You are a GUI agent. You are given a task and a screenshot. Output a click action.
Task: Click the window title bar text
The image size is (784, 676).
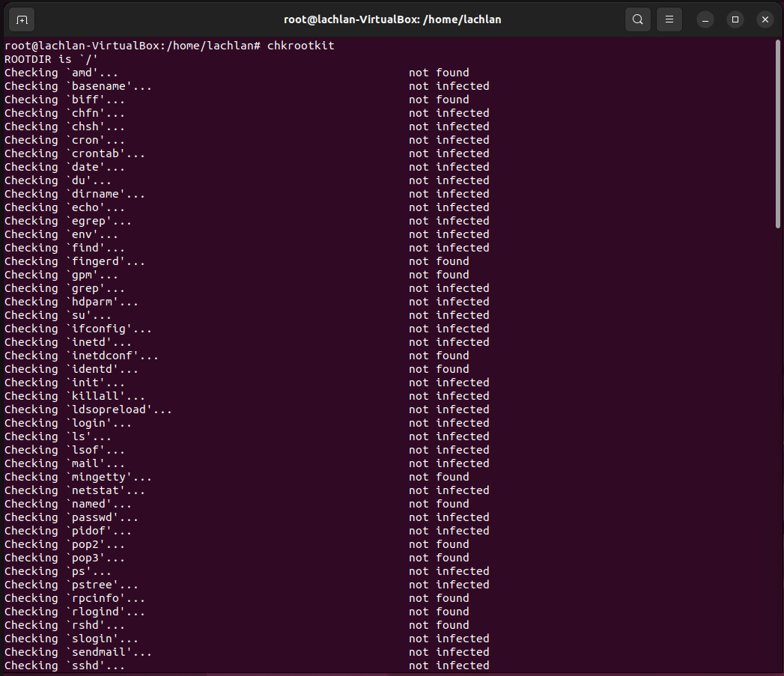coord(392,19)
